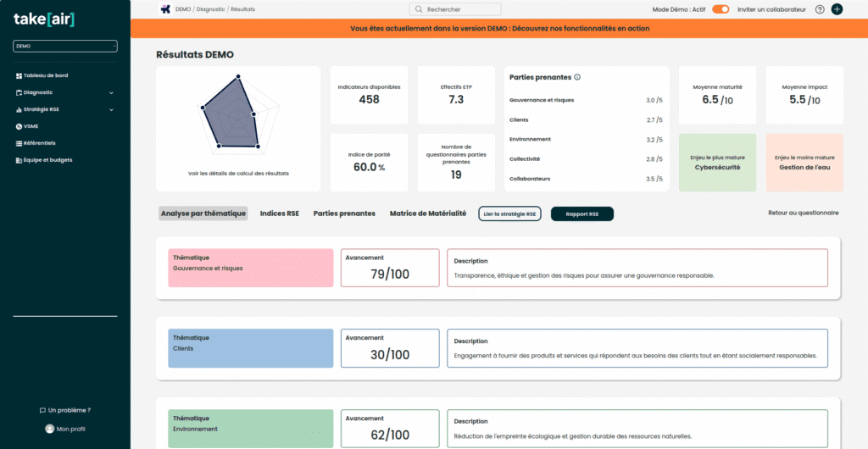Click the Référentiels list icon
868x449 pixels.
coord(19,143)
